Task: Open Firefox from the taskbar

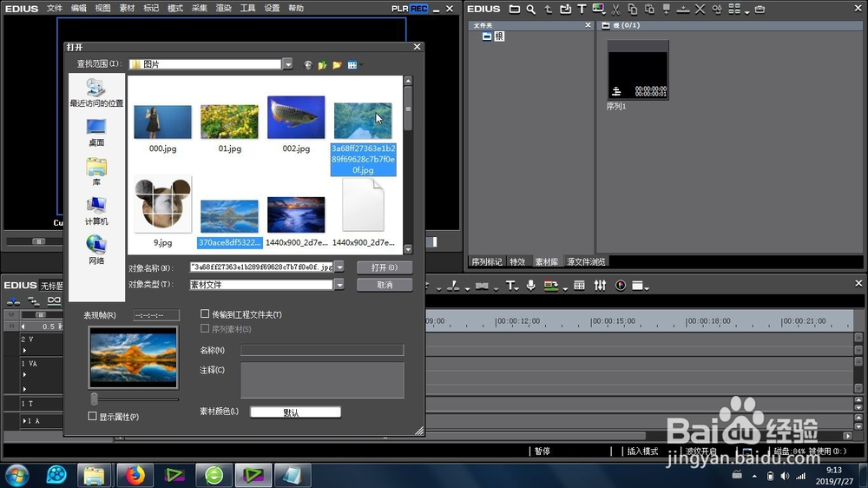Action: (x=135, y=475)
